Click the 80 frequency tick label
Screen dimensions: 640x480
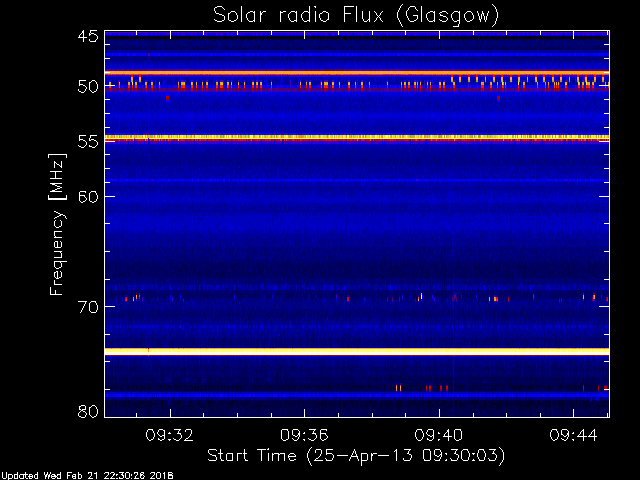click(88, 411)
